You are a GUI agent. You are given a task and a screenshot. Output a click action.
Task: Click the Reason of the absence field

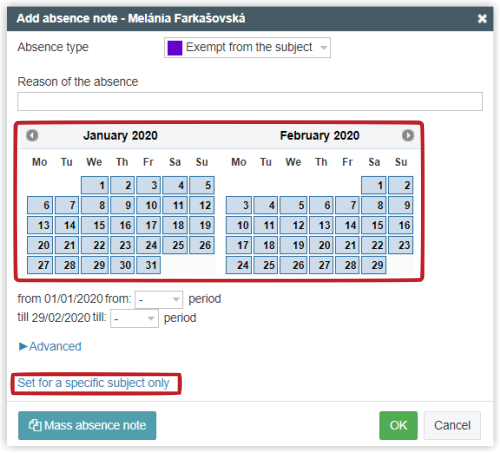tap(250, 101)
